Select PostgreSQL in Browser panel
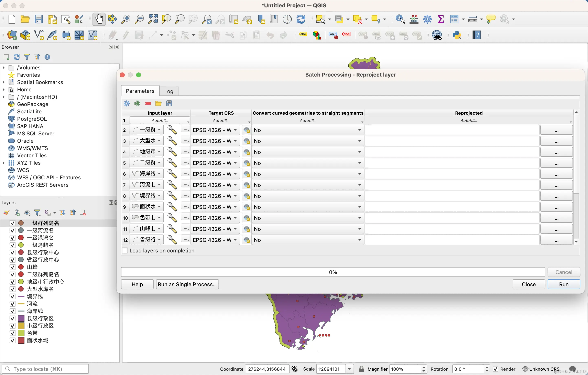 32,119
